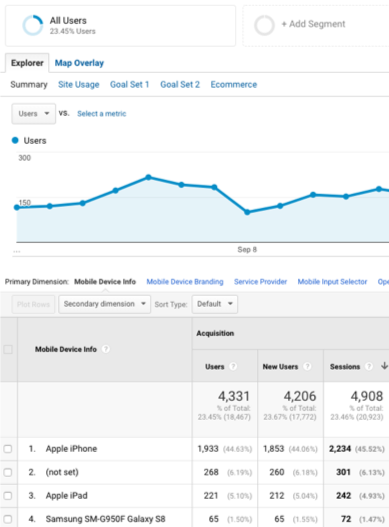This screenshot has width=389, height=527.
Task: Click the total new users value 4,206
Action: click(300, 396)
